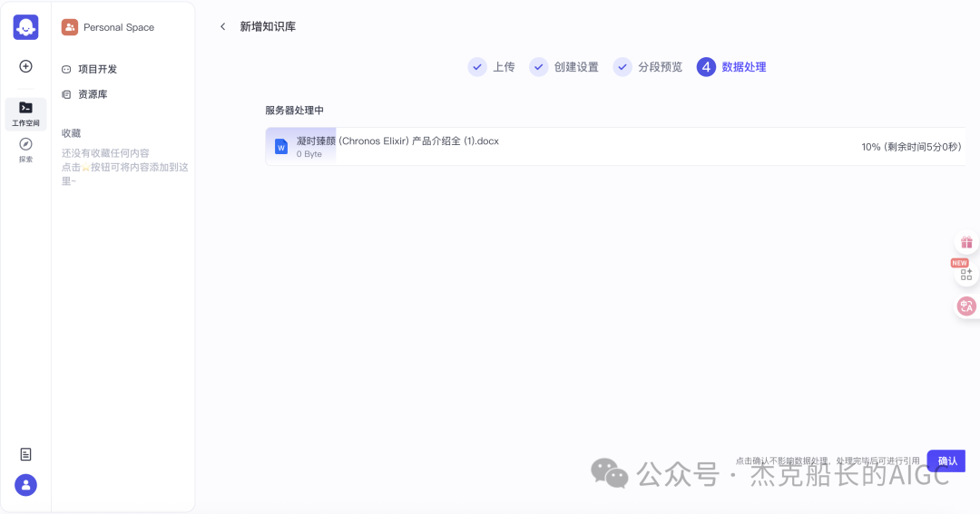Image resolution: width=980 pixels, height=514 pixels.
Task: Click the translate floating icon
Action: pos(966,306)
